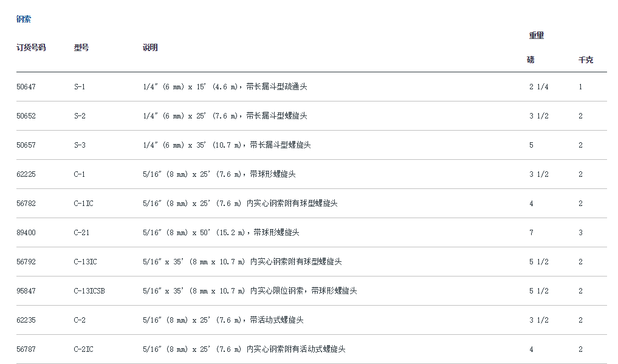Click model C-13IC cell
618x364 pixels.
coord(86,262)
